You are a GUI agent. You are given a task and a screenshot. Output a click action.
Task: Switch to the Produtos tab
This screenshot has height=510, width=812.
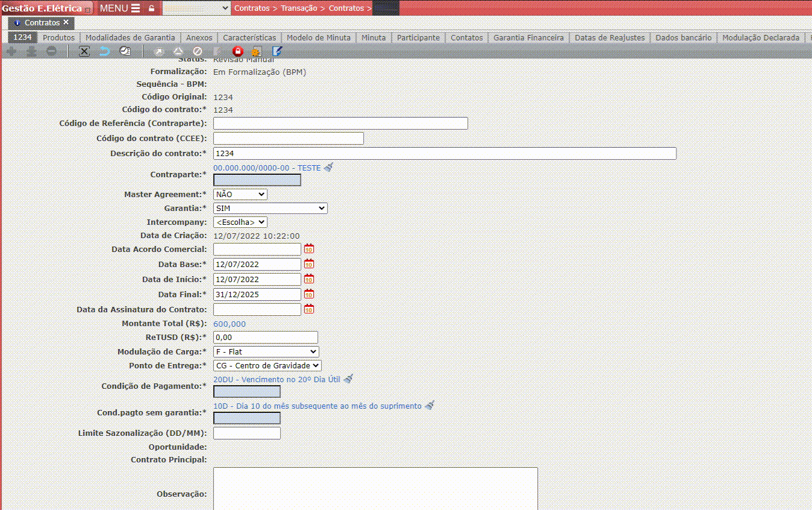(x=58, y=37)
